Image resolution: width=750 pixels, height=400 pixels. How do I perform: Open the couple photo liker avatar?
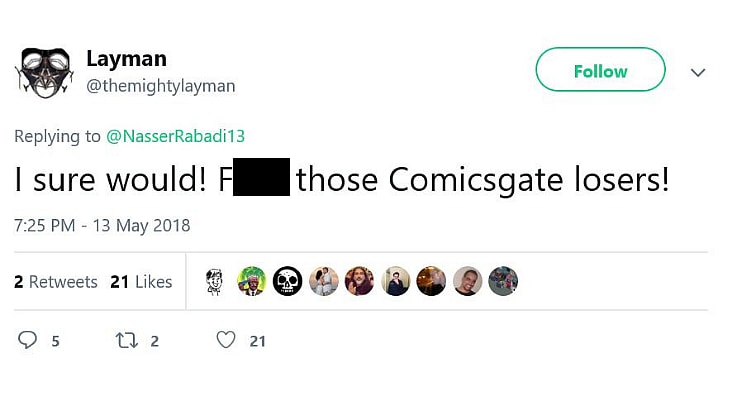point(324,281)
